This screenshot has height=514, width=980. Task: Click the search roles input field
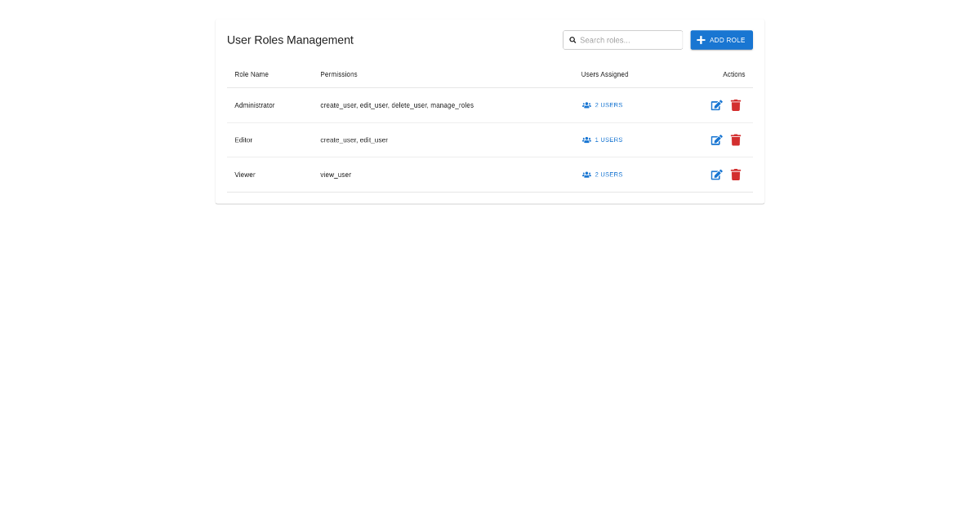(x=629, y=40)
